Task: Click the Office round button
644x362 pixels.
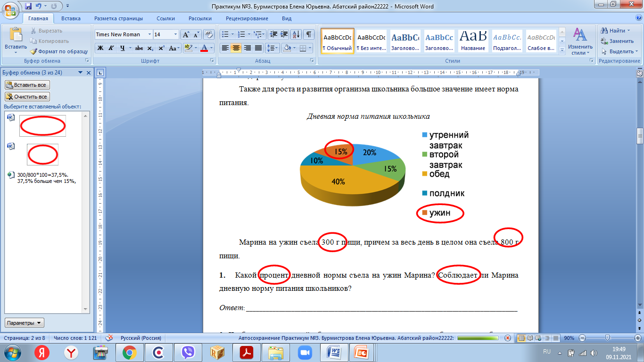Action: pos(10,10)
